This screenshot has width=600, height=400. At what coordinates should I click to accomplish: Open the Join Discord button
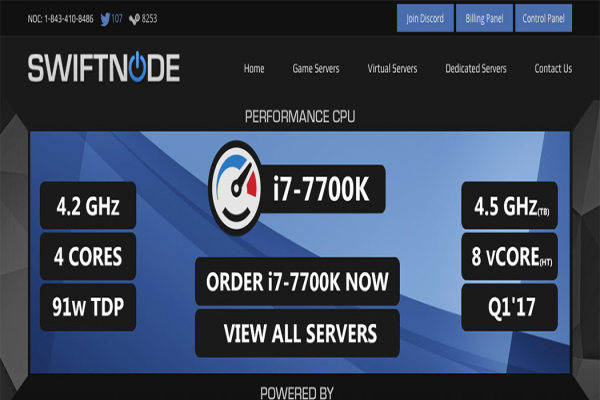tap(425, 18)
